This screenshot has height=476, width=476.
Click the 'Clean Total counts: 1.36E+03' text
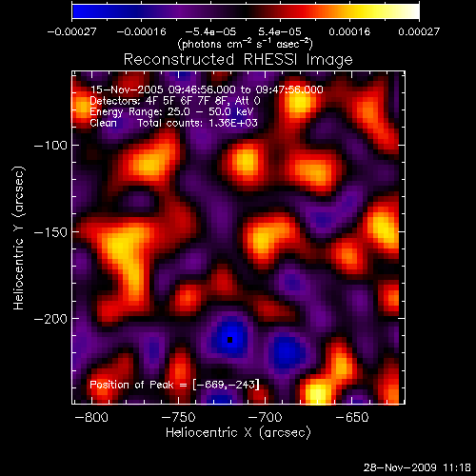tap(173, 123)
